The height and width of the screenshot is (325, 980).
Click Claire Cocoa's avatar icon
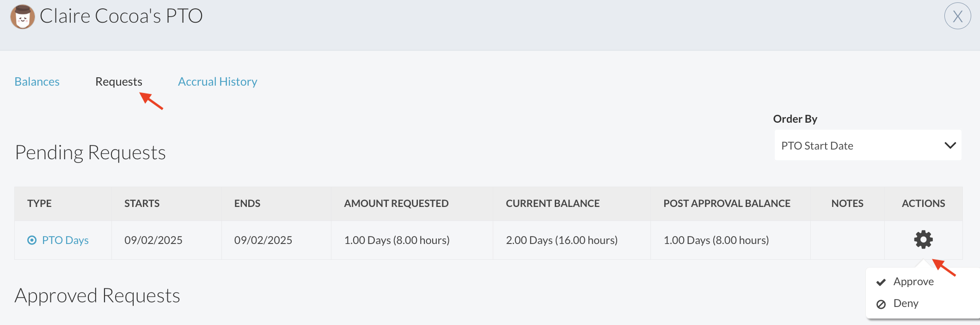[22, 17]
